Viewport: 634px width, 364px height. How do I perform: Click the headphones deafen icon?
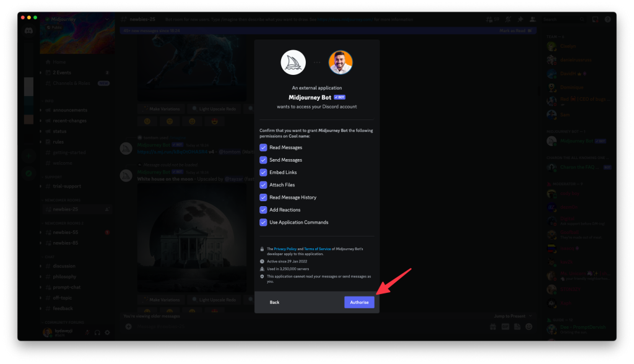(x=97, y=332)
